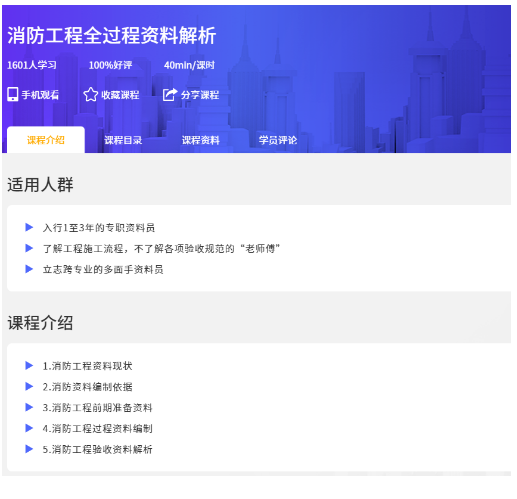Screen dimensions: 517x499
Task: Click the 手机观看 text link
Action: pyautogui.click(x=40, y=95)
